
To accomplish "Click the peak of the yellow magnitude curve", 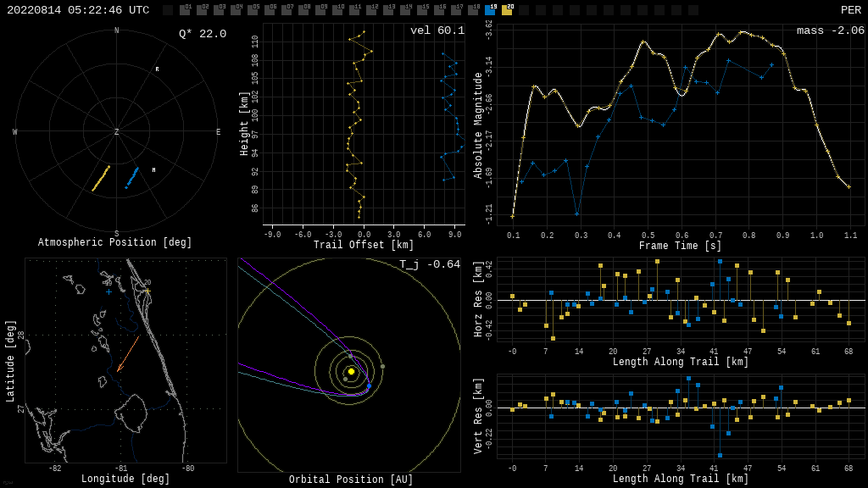I will 742,32.
